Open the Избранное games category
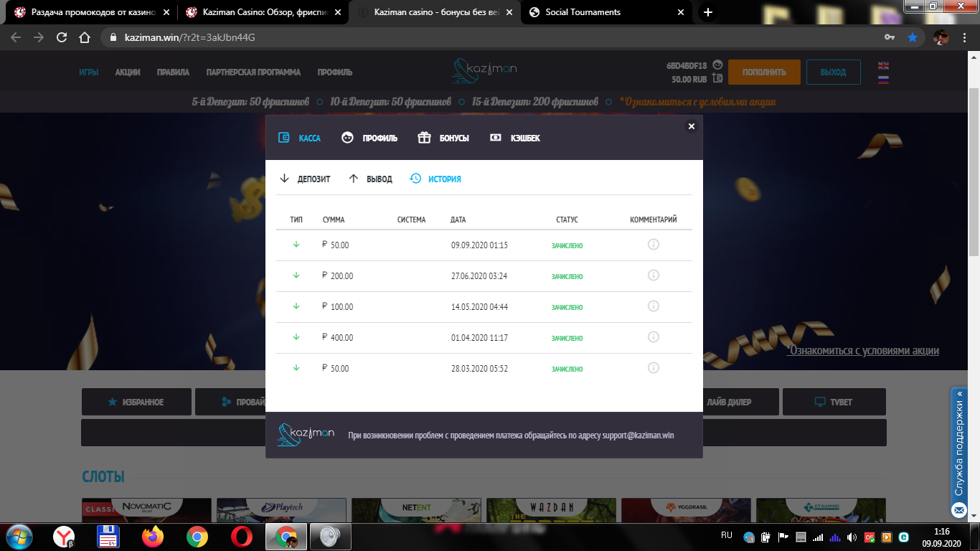This screenshot has height=551, width=980. [x=136, y=402]
